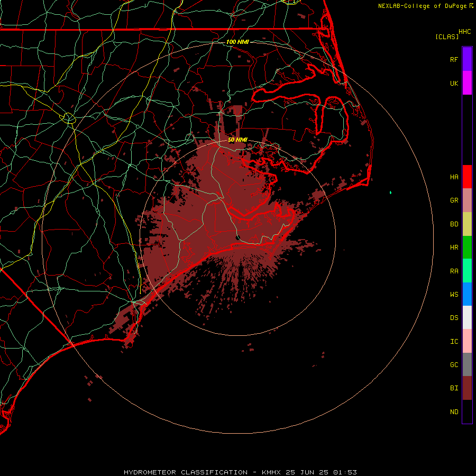Click the black radar site dot
Image resolution: width=476 pixels, height=476 pixels.
(x=238, y=237)
